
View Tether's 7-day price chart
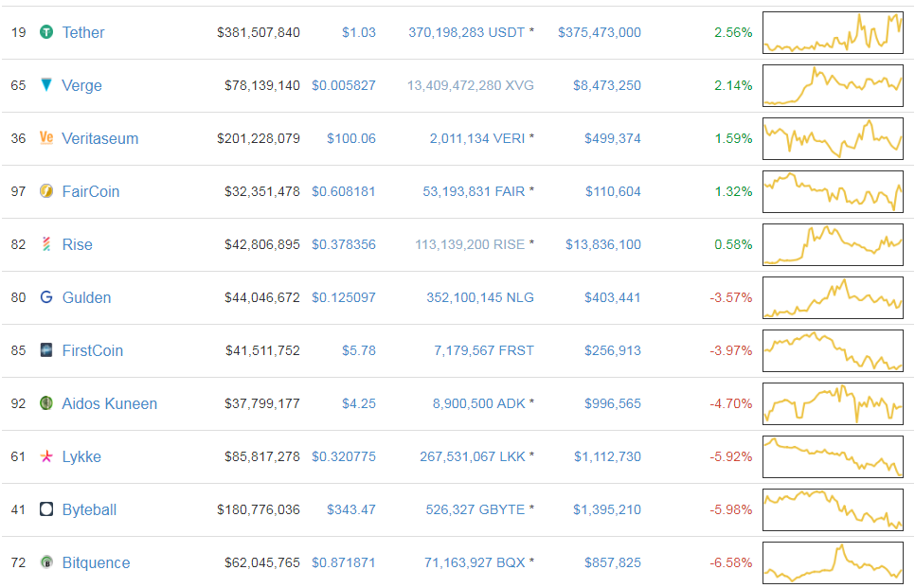pyautogui.click(x=833, y=32)
